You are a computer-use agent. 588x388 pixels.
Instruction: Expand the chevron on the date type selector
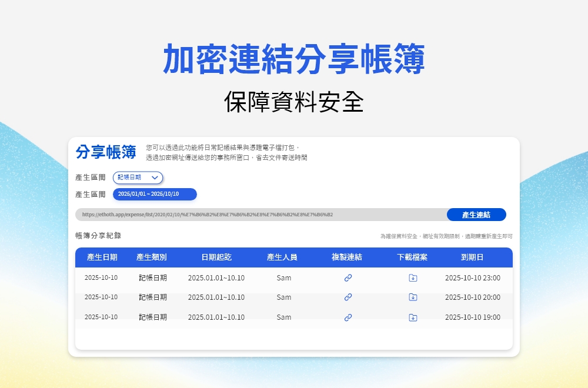[154, 178]
